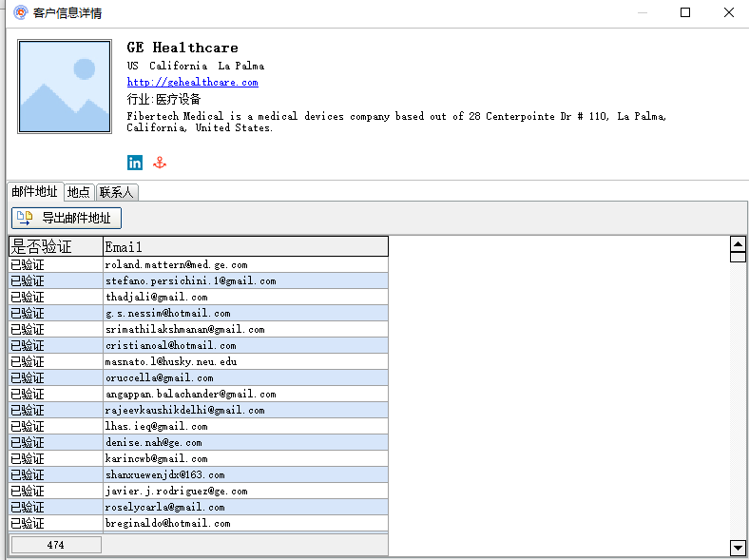Sort by the 是否验证 column header
The image size is (749, 560).
[x=55, y=247]
